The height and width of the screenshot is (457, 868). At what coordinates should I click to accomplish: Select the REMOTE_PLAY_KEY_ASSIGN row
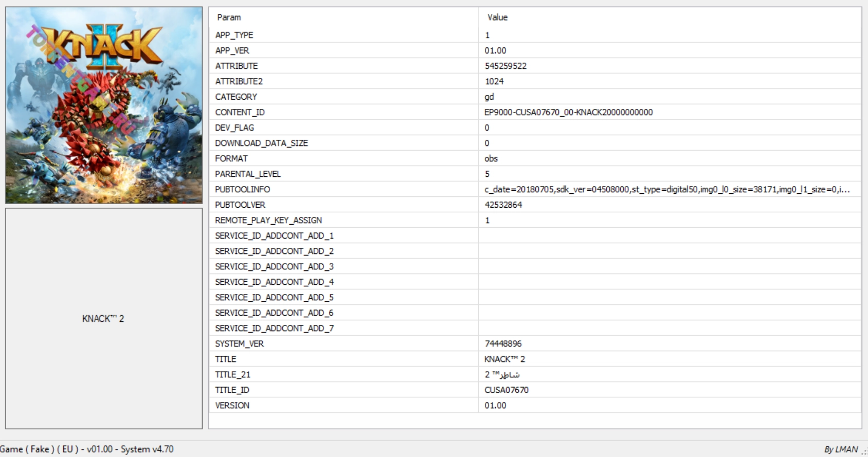point(268,220)
